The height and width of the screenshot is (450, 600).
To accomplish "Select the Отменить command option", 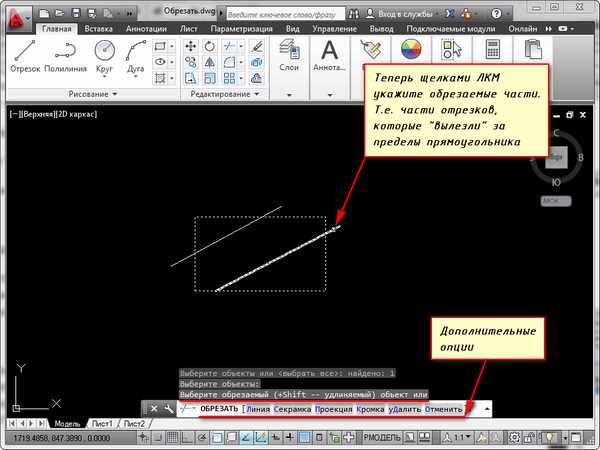I will tap(443, 409).
